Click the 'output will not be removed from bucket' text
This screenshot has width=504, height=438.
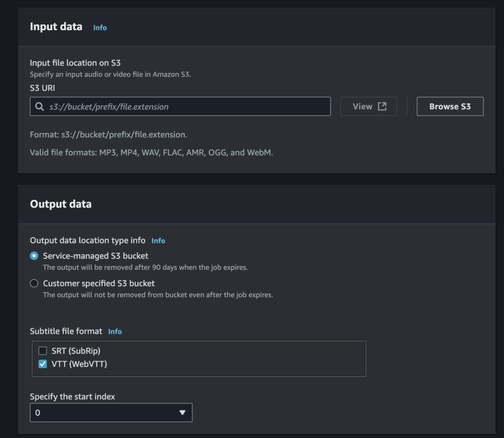click(x=158, y=295)
